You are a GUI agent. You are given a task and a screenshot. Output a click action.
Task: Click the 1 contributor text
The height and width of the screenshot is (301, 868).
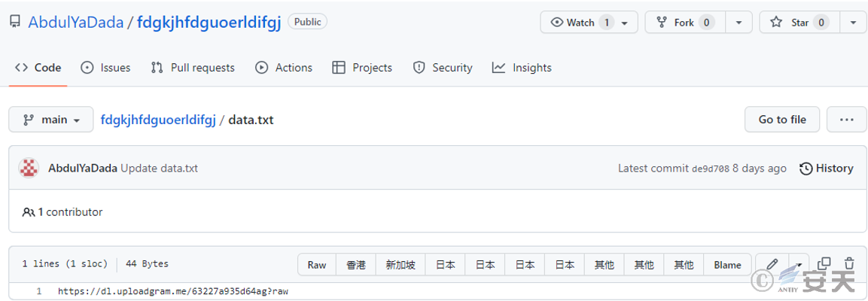coord(62,212)
